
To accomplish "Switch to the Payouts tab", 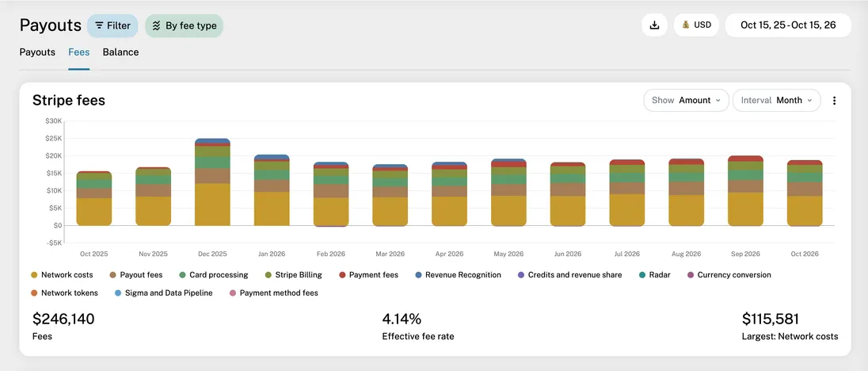I will pyautogui.click(x=38, y=52).
